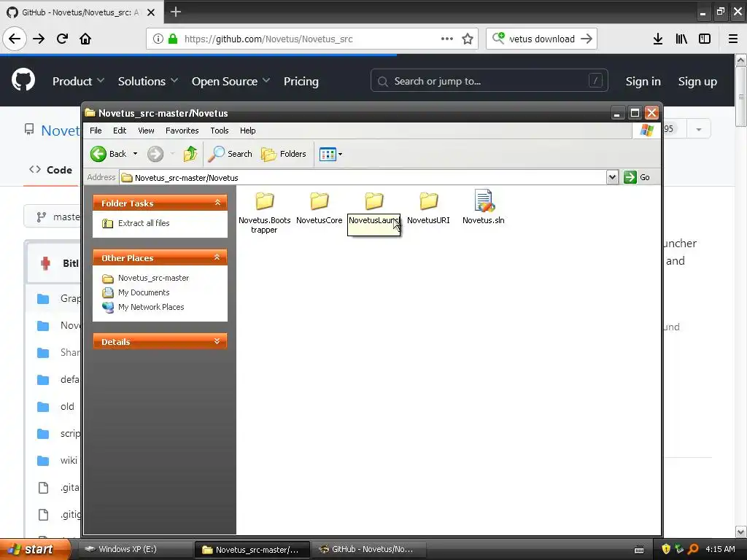747x560 pixels.
Task: Toggle the Folders pane
Action: [x=284, y=154]
